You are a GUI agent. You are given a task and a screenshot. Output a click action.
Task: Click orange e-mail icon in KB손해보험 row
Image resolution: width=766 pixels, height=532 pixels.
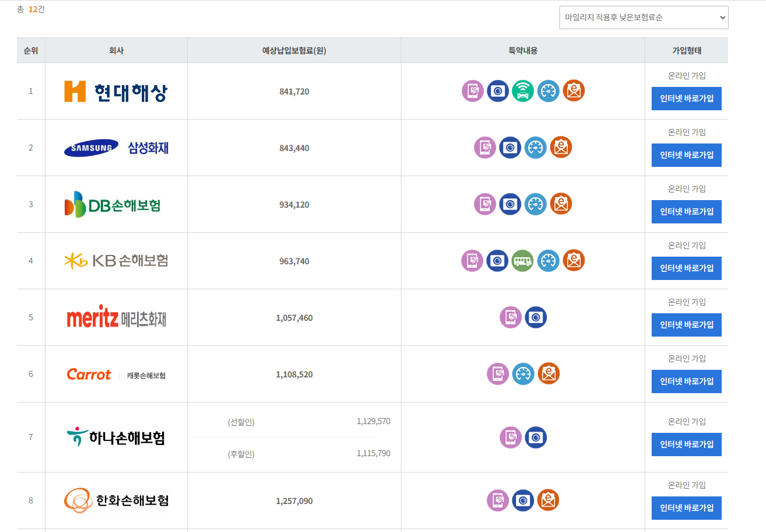[x=573, y=260]
